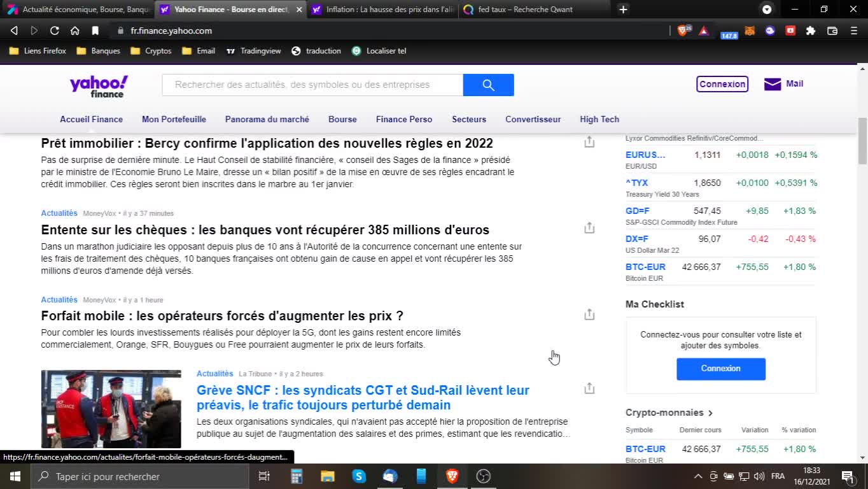This screenshot has width=868, height=489.
Task: Share the Grève SNCF article
Action: [589, 388]
